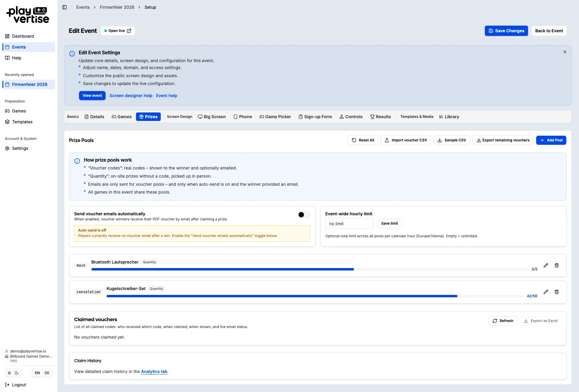
Task: Click the Add Pool button
Action: click(x=551, y=140)
